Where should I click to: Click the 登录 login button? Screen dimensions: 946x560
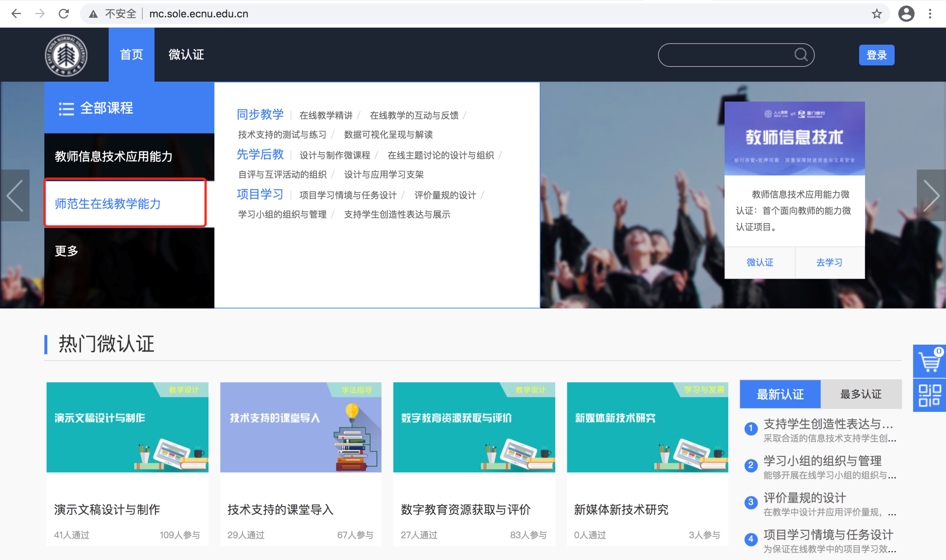click(x=876, y=55)
